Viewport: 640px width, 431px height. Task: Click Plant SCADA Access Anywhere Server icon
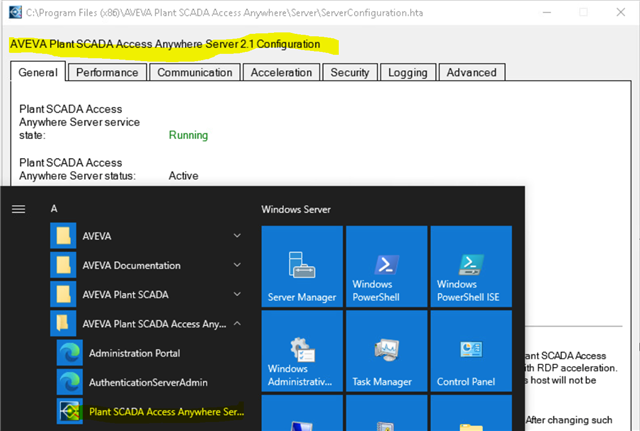(70, 411)
